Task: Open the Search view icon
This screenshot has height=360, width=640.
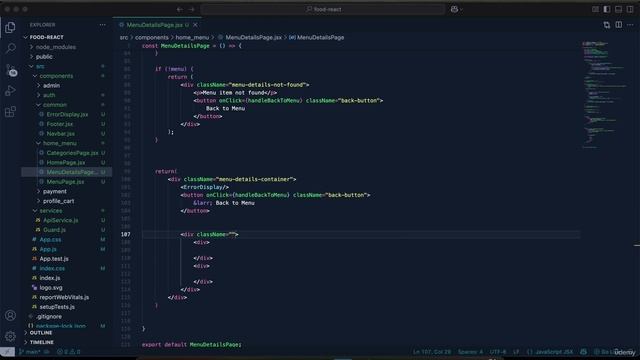Action: 10,48
